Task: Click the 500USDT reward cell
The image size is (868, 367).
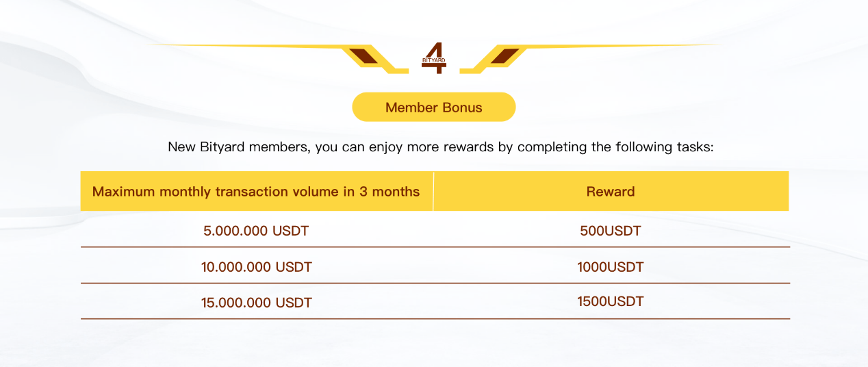Action: pos(611,231)
